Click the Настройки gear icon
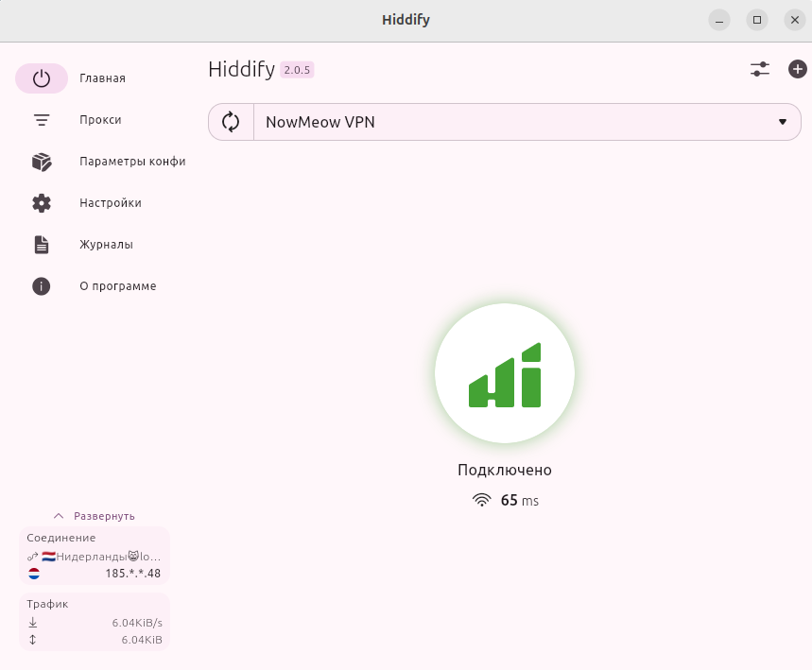Image resolution: width=812 pixels, height=670 pixels. pos(42,203)
